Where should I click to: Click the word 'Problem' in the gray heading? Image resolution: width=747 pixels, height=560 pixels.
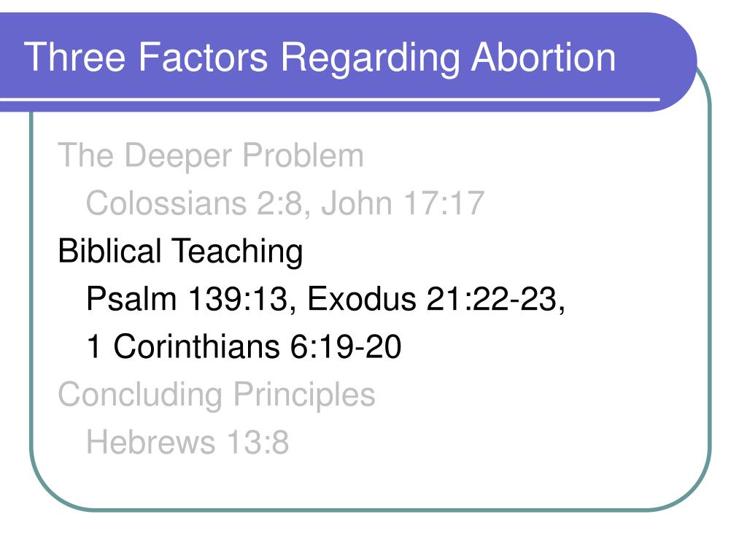[303, 155]
